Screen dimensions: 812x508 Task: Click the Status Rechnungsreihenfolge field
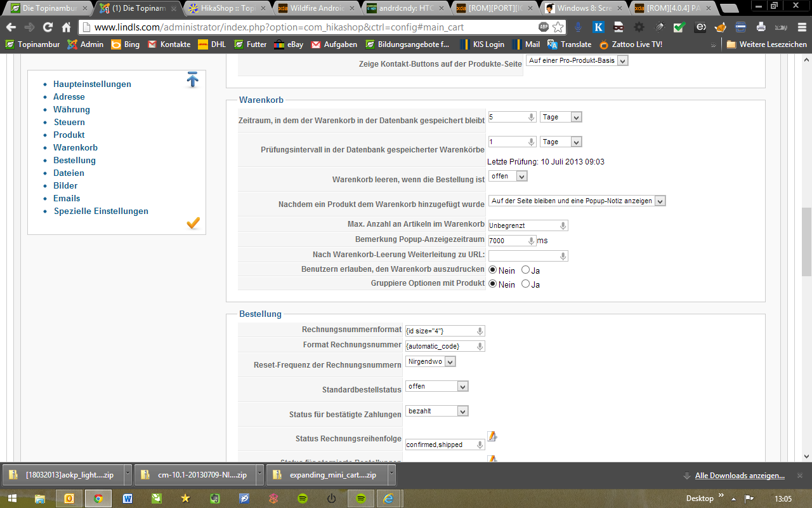coord(445,444)
